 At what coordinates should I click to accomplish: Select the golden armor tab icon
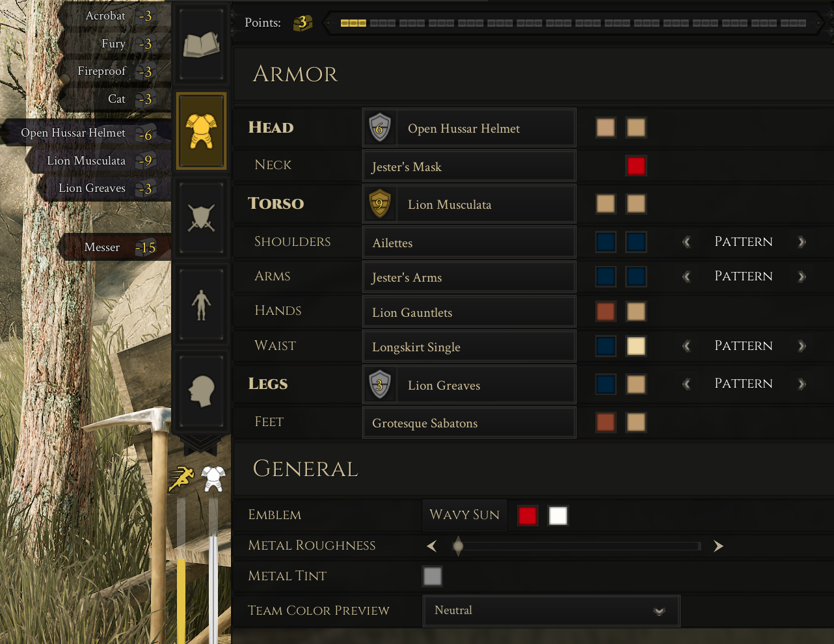201,131
